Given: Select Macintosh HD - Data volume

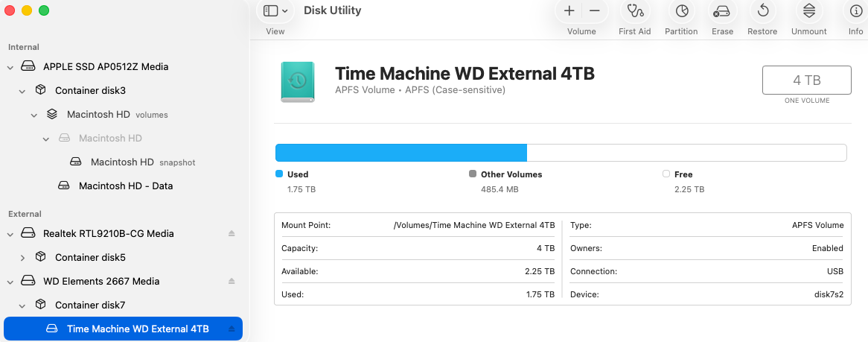Looking at the screenshot, I should point(126,186).
